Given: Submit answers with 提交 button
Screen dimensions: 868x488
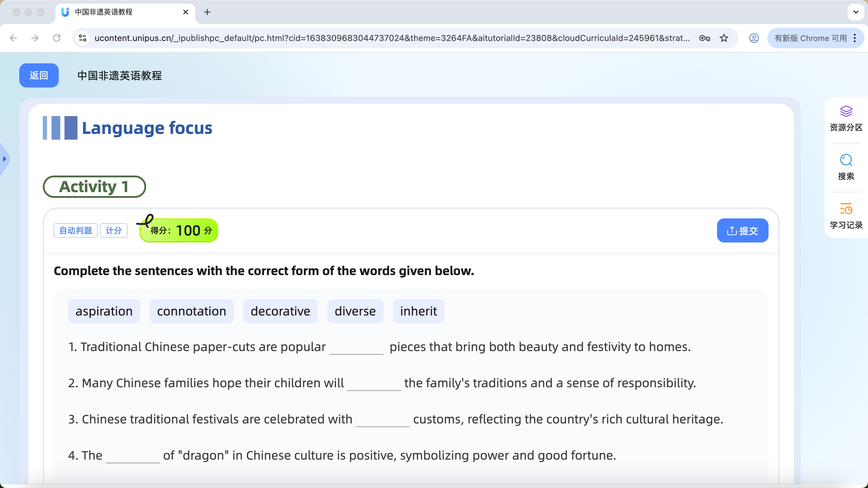Looking at the screenshot, I should [742, 231].
